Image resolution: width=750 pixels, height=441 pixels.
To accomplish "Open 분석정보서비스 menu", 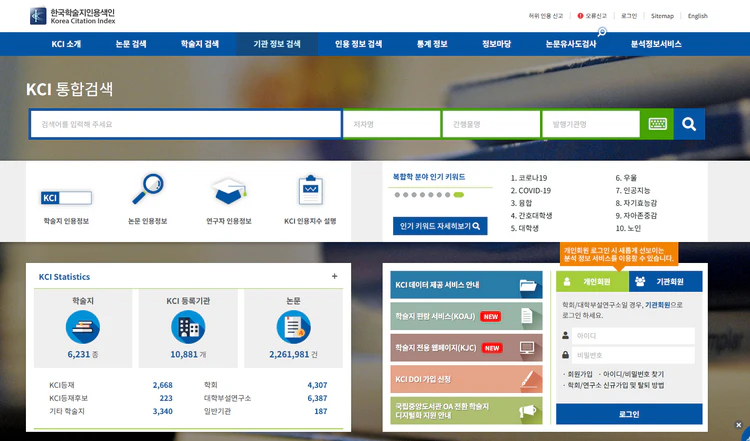I will click(656, 44).
